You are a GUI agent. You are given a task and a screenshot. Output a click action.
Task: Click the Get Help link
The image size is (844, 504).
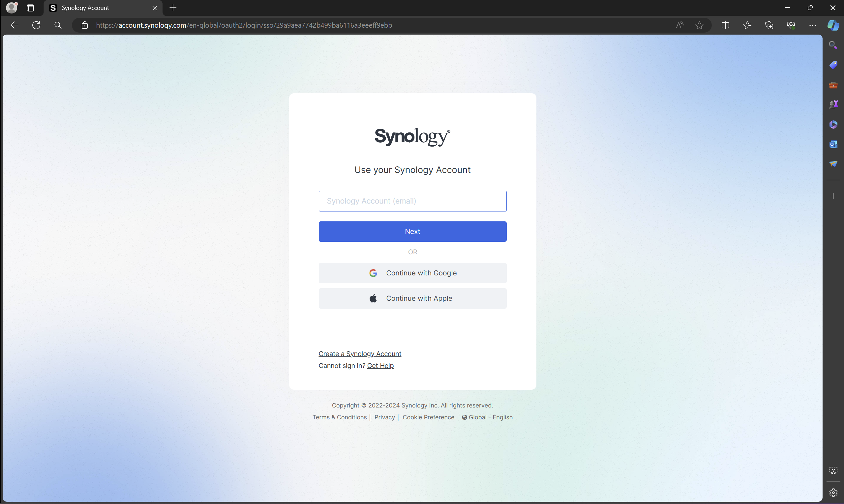380,366
